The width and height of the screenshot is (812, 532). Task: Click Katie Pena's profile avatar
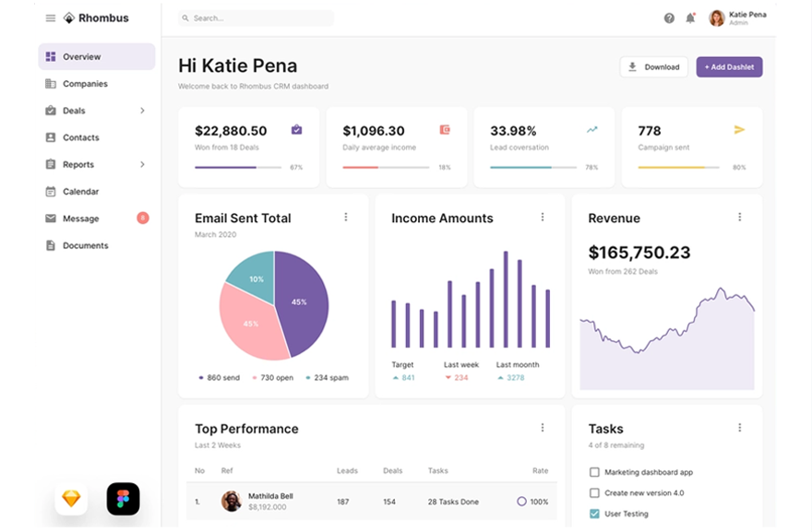716,18
